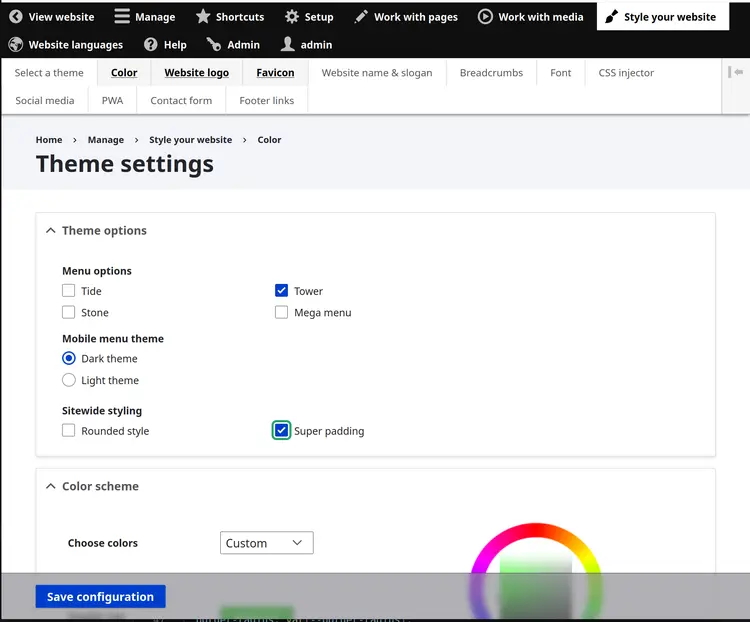Enable the Stone menu option
750x622 pixels.
68,312
